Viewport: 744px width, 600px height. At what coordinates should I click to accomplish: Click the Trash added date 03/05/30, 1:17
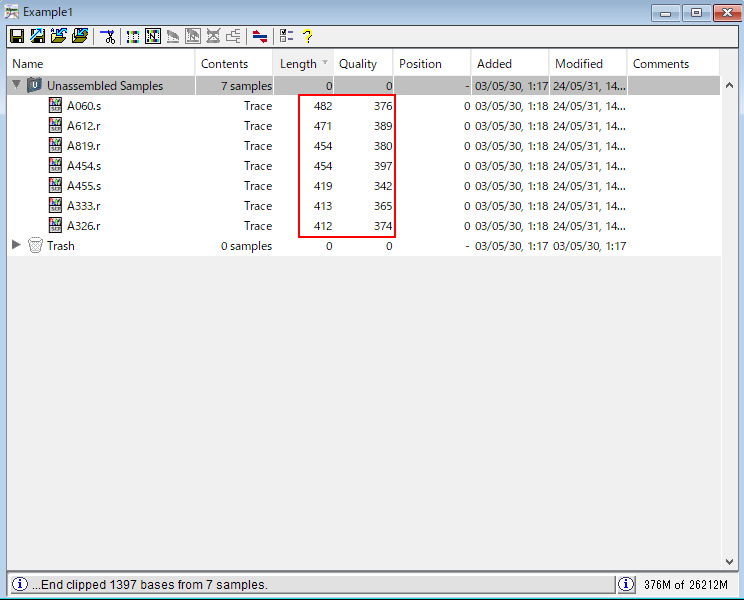[512, 246]
